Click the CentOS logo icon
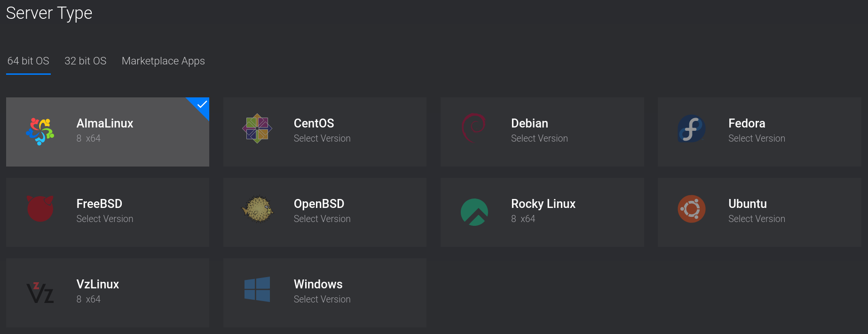 pos(257,128)
